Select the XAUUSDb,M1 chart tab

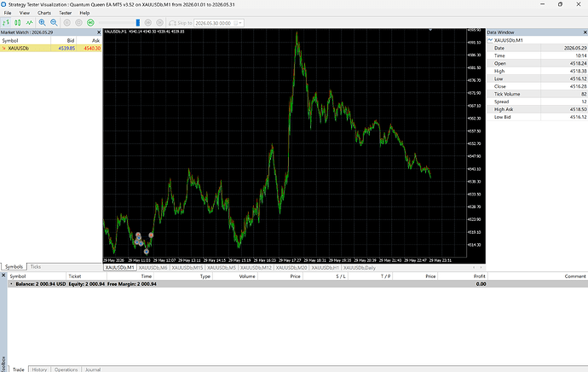(119, 268)
